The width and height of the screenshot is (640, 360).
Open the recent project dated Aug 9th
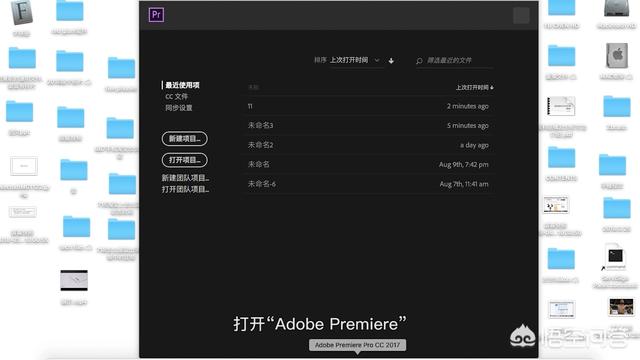click(368, 164)
